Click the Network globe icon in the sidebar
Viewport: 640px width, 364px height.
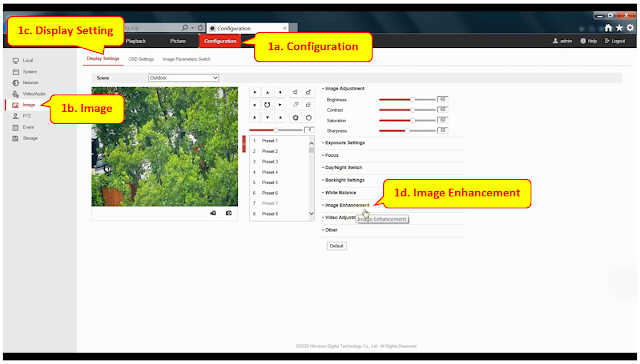pyautogui.click(x=16, y=83)
